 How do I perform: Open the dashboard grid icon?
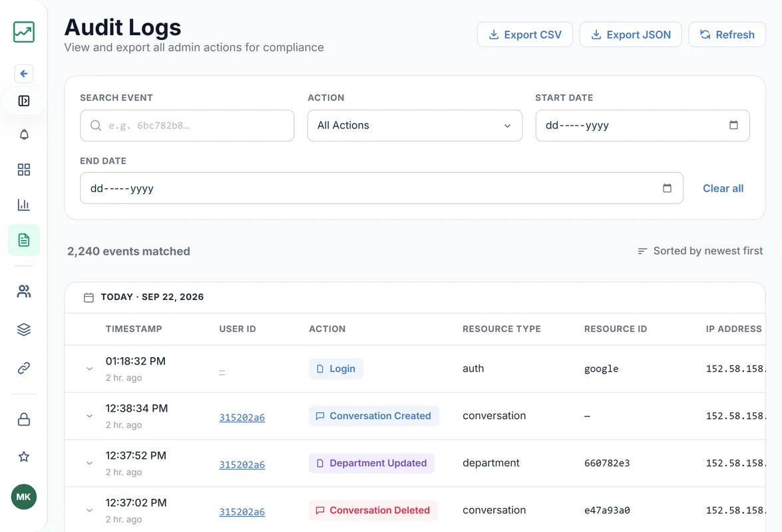pos(24,170)
